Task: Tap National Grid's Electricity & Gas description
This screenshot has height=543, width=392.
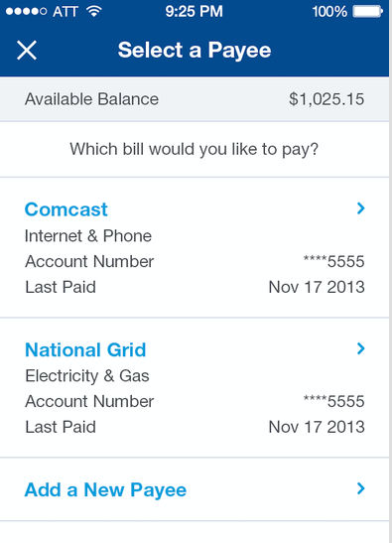Action: (x=87, y=376)
